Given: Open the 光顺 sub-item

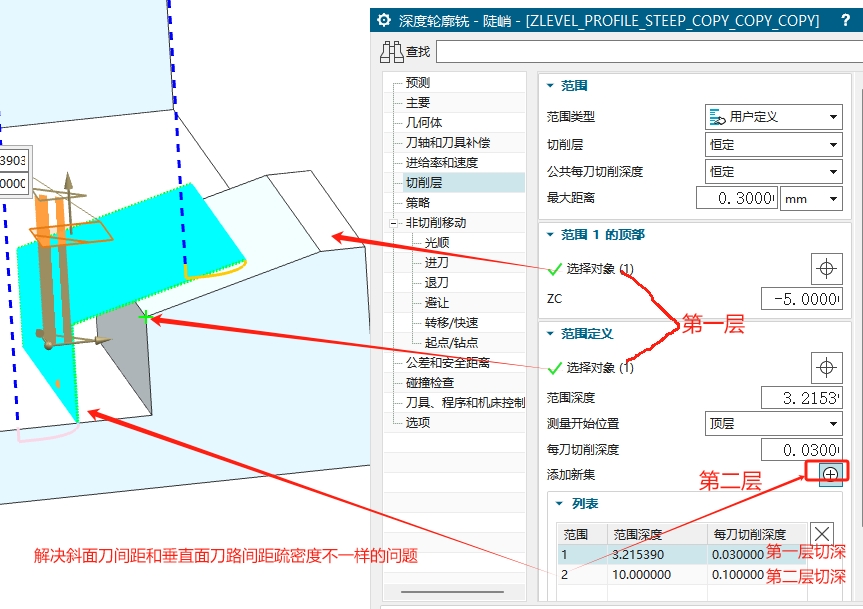Looking at the screenshot, I should [x=437, y=243].
